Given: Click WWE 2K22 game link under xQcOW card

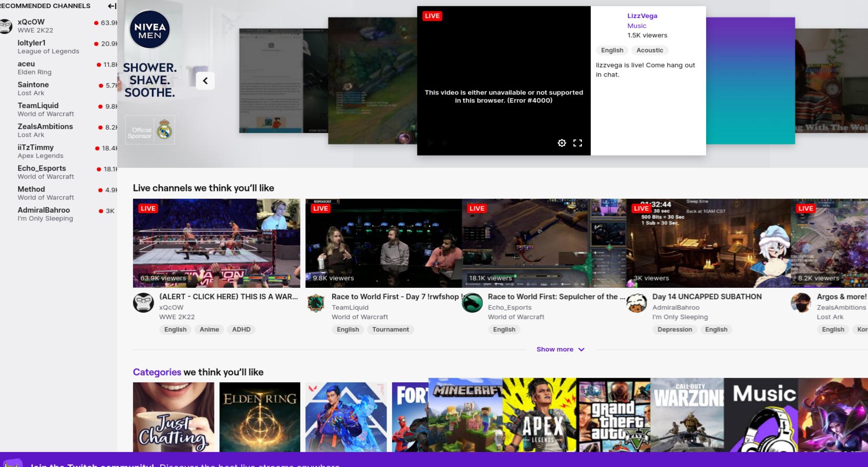Looking at the screenshot, I should (x=177, y=317).
